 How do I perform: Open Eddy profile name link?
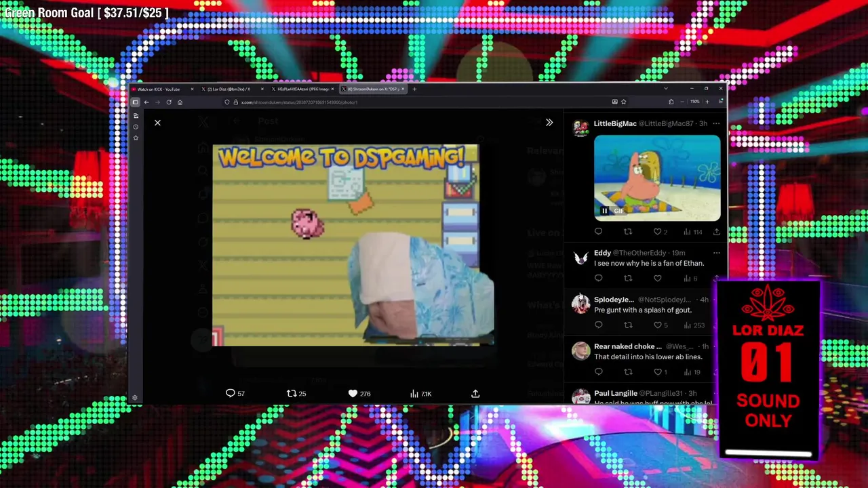602,253
